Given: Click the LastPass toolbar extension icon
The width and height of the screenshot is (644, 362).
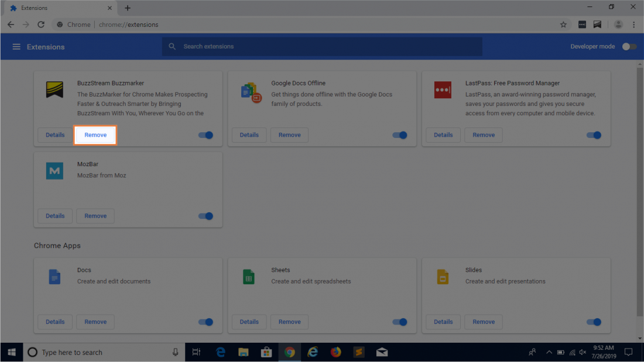Looking at the screenshot, I should pos(582,25).
